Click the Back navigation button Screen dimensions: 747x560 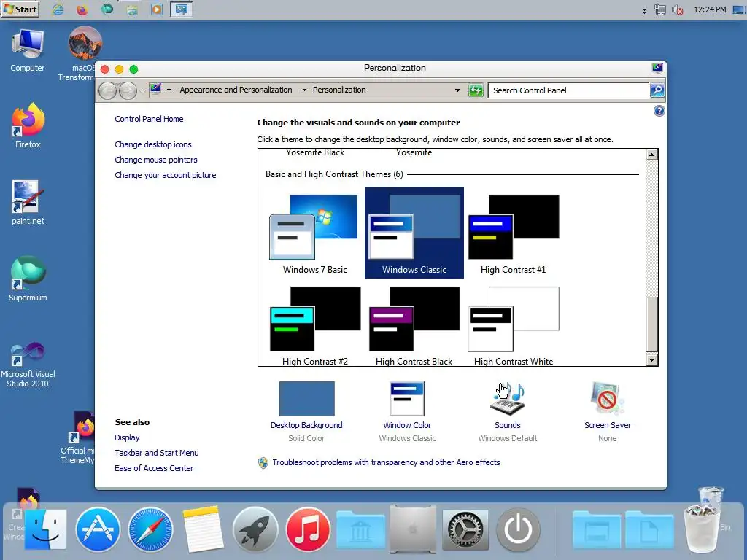pyautogui.click(x=108, y=90)
